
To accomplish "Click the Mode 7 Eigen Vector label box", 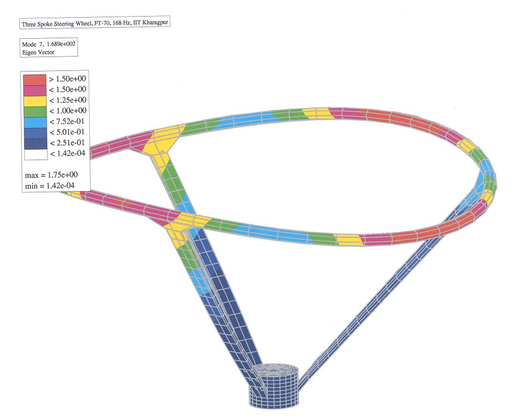I will point(49,48).
